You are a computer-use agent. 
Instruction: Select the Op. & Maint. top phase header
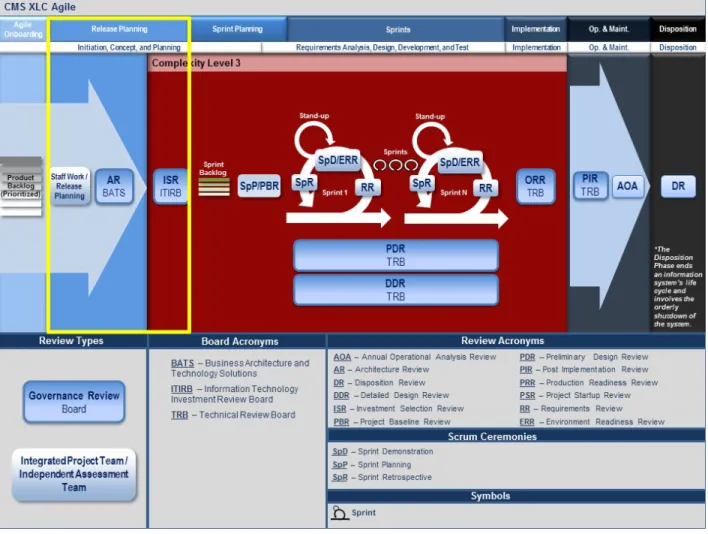(608, 29)
